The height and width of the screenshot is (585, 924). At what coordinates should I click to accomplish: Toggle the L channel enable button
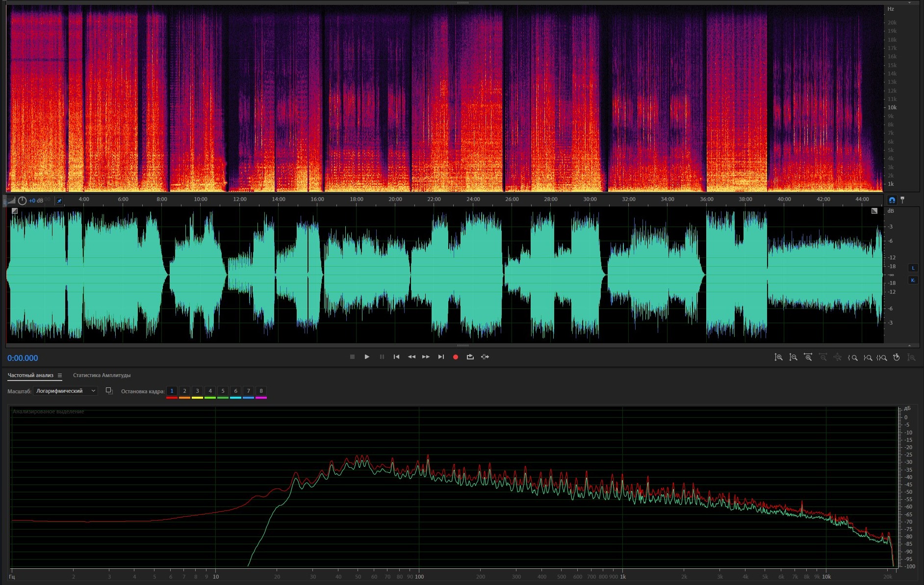click(x=913, y=268)
